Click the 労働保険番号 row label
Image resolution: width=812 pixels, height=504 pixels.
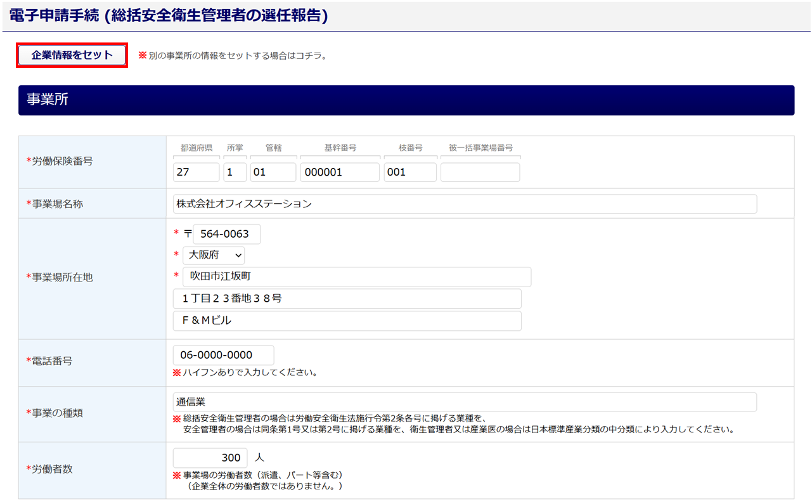click(x=60, y=161)
